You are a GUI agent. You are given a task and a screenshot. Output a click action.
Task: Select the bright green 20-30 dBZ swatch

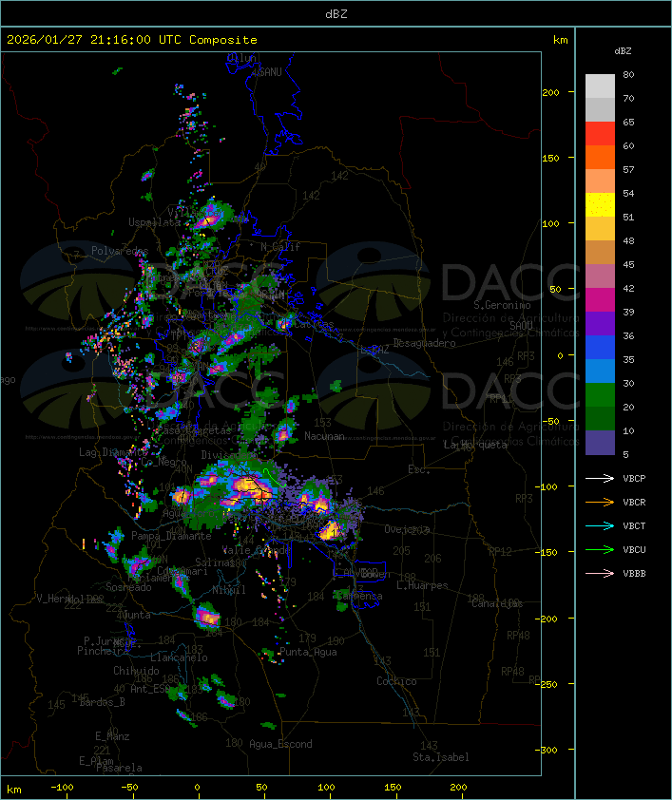pos(600,395)
